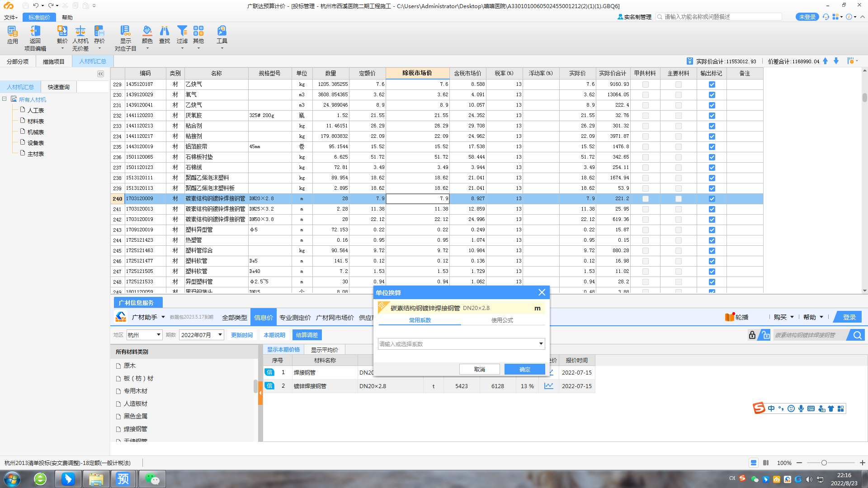The height and width of the screenshot is (488, 868).
Task: Toggle 输出标记 checkbox for row 246 塑料软管
Action: pyautogui.click(x=712, y=261)
